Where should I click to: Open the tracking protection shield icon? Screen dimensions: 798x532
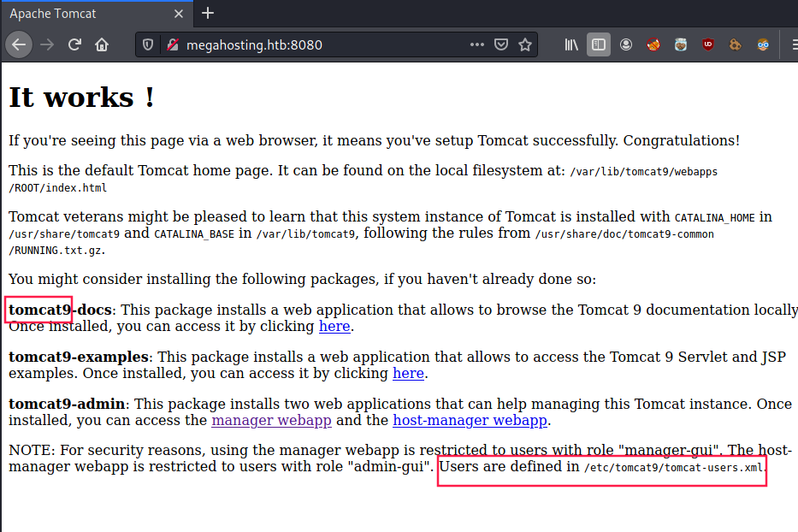pos(149,44)
